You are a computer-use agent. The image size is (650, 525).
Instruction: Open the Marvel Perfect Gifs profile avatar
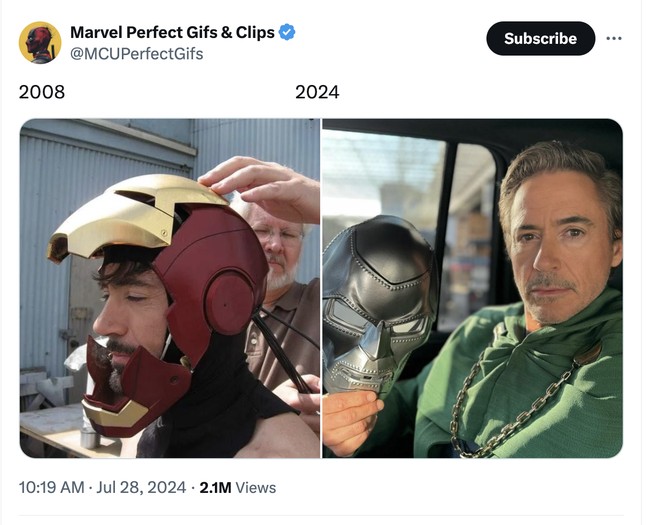click(x=40, y=42)
